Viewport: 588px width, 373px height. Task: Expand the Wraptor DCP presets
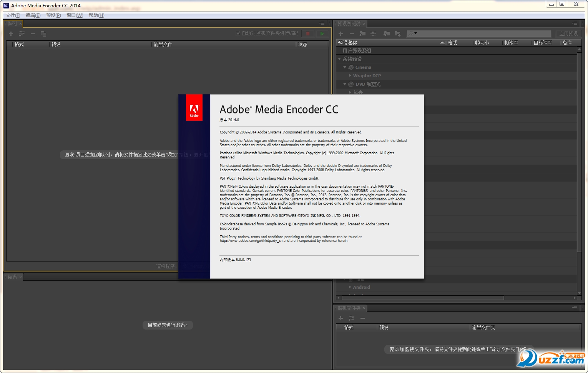(x=350, y=76)
